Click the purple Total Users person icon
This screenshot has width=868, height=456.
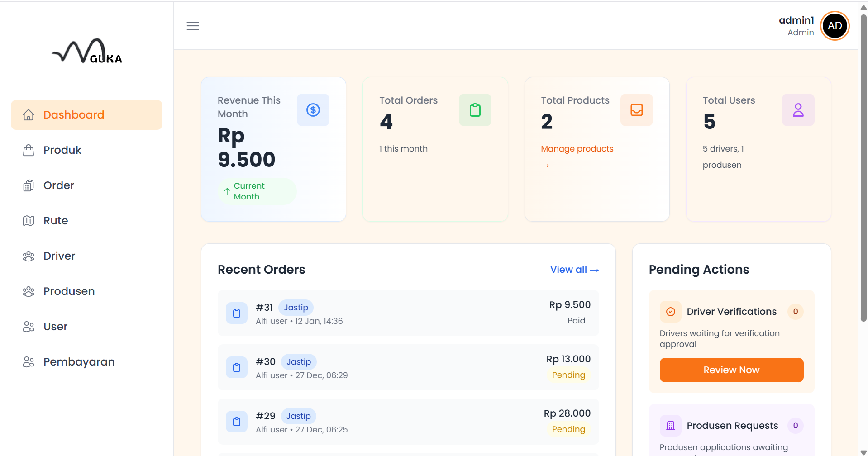tap(798, 110)
